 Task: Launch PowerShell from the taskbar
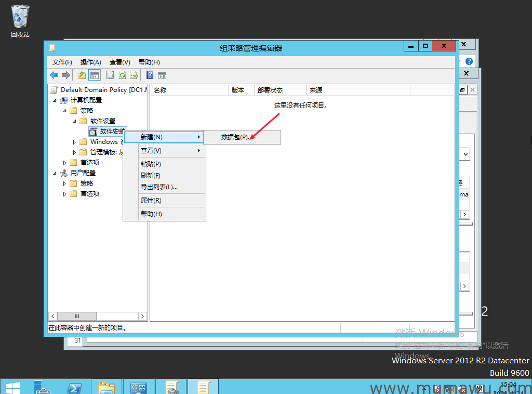click(x=74, y=388)
